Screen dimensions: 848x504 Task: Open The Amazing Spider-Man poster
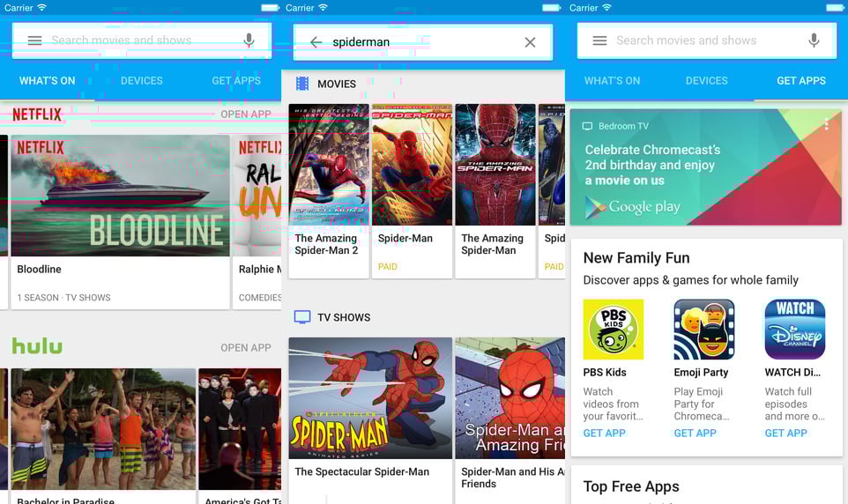pos(495,165)
